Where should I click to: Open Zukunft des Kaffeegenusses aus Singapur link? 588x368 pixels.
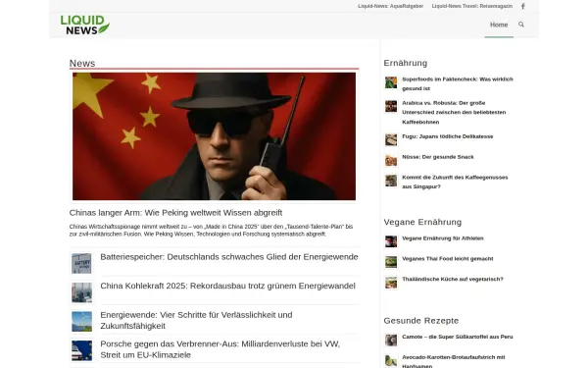click(x=455, y=182)
